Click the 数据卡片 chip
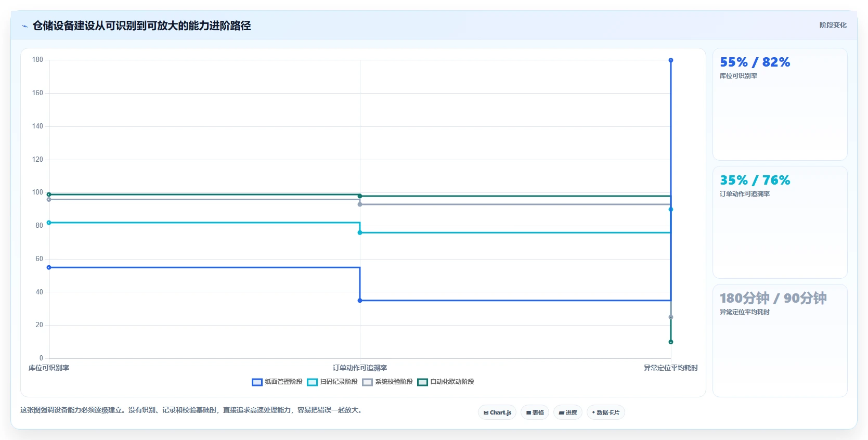Image resolution: width=868 pixels, height=440 pixels. pyautogui.click(x=606, y=412)
